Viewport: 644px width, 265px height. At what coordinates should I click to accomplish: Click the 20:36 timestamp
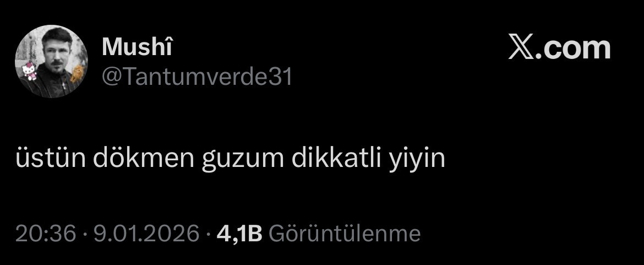click(46, 234)
